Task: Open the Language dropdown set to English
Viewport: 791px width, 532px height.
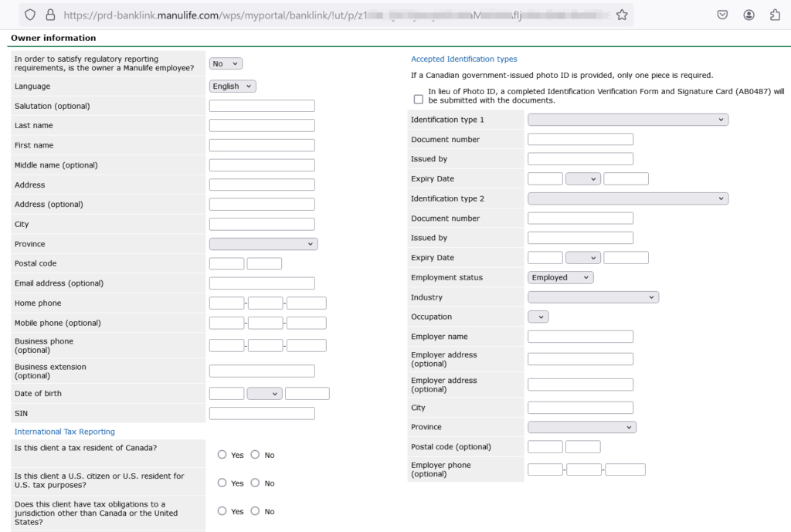Action: click(233, 86)
